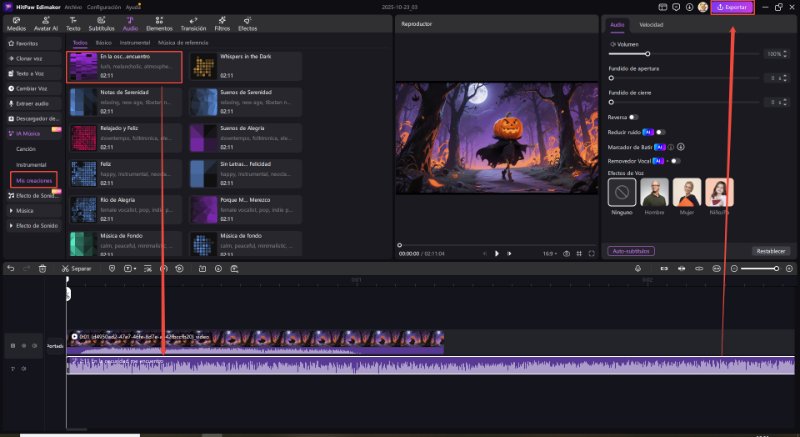Image resolution: width=800 pixels, height=437 pixels.
Task: Expand the Música section in sidebar
Action: click(x=25, y=211)
